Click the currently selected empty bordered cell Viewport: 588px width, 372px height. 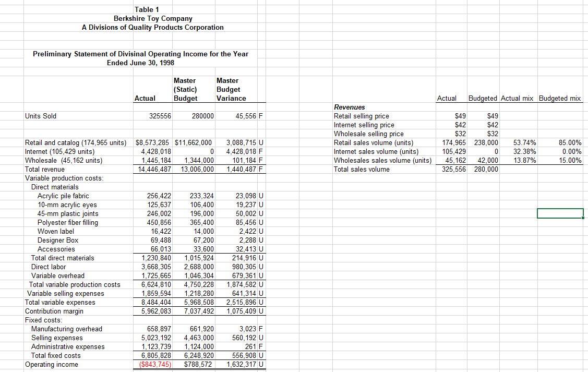coord(560,213)
